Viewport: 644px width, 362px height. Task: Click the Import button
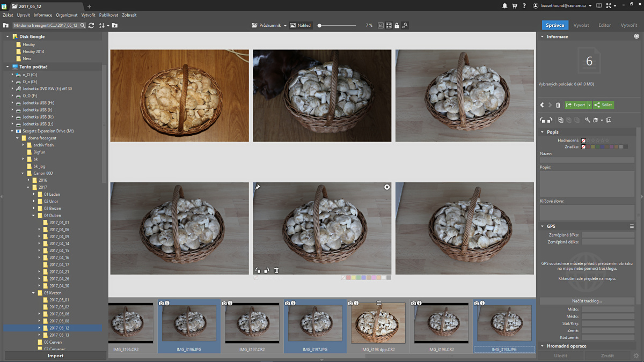click(x=55, y=356)
